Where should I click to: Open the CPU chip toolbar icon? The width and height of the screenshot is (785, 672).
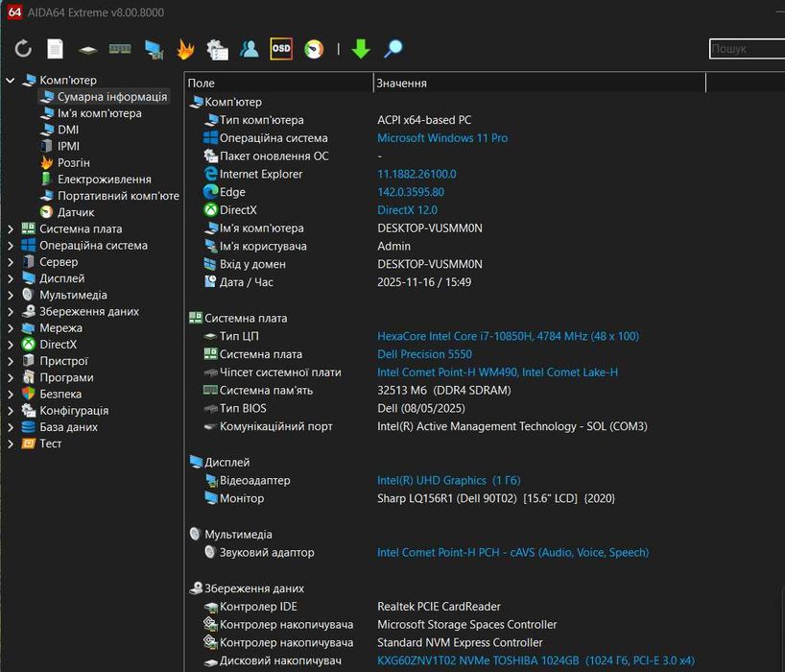(88, 50)
